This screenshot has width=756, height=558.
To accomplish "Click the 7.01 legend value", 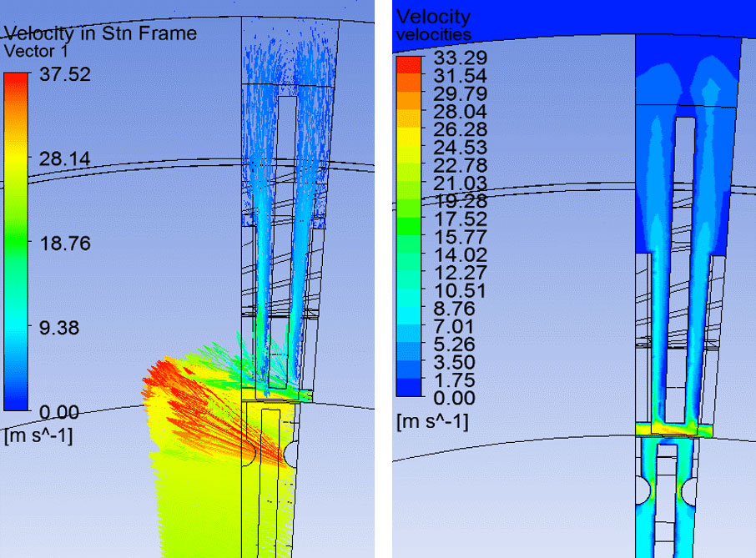I will [x=455, y=327].
